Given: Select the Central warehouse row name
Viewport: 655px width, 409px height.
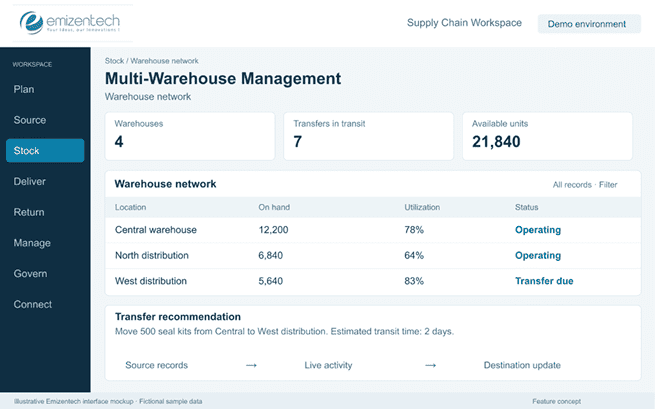Looking at the screenshot, I should point(156,230).
